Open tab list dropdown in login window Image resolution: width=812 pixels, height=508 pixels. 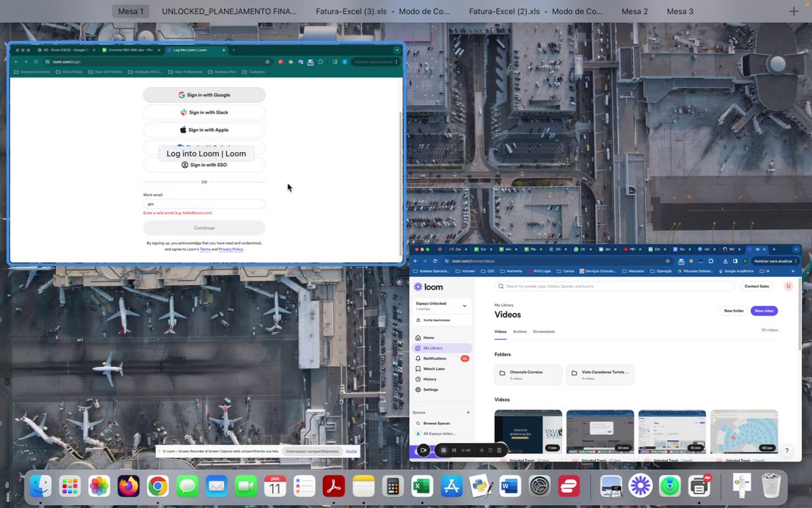pos(397,50)
